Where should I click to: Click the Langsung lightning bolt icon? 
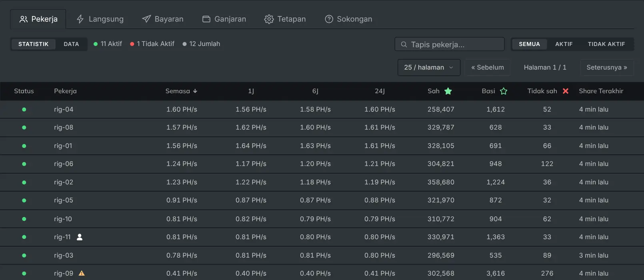(80, 19)
